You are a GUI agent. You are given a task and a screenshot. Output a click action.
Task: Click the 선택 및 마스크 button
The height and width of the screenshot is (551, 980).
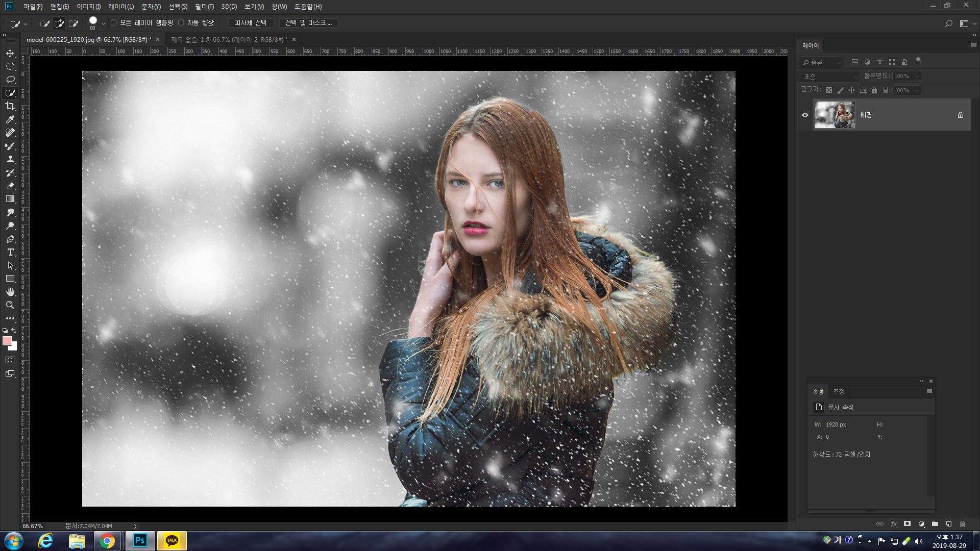pyautogui.click(x=308, y=23)
